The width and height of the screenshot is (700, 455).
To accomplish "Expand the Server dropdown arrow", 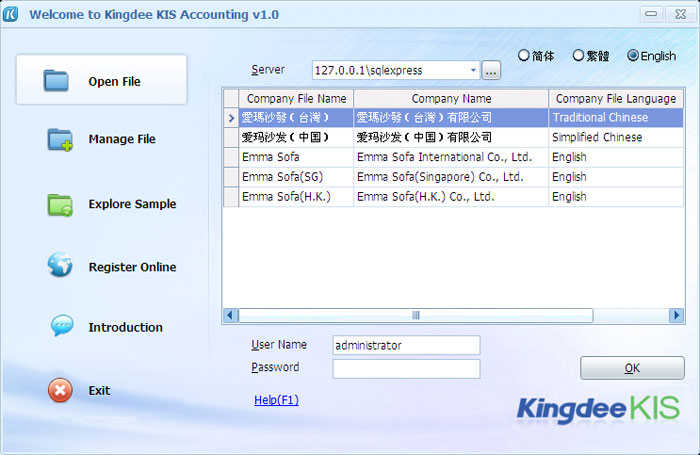I will pyautogui.click(x=473, y=70).
